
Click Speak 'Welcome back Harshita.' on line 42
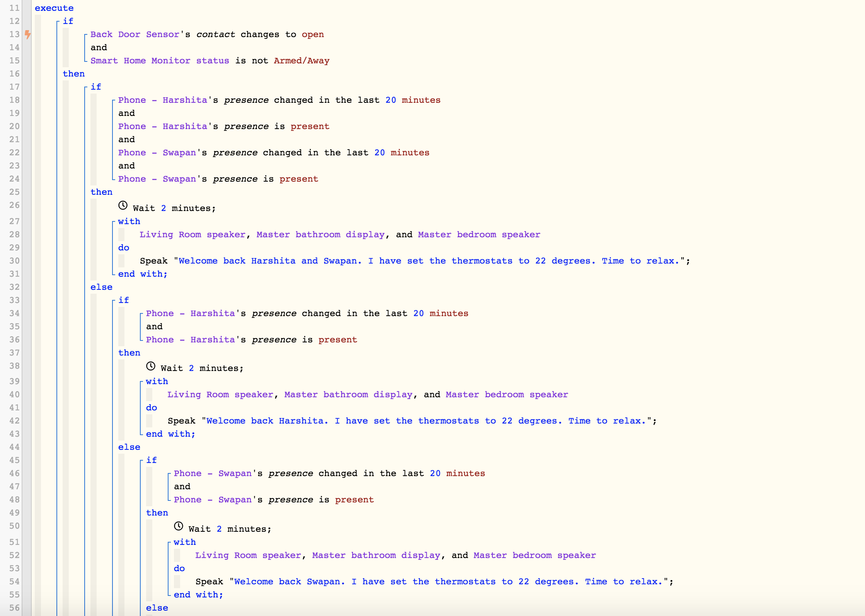coord(412,421)
